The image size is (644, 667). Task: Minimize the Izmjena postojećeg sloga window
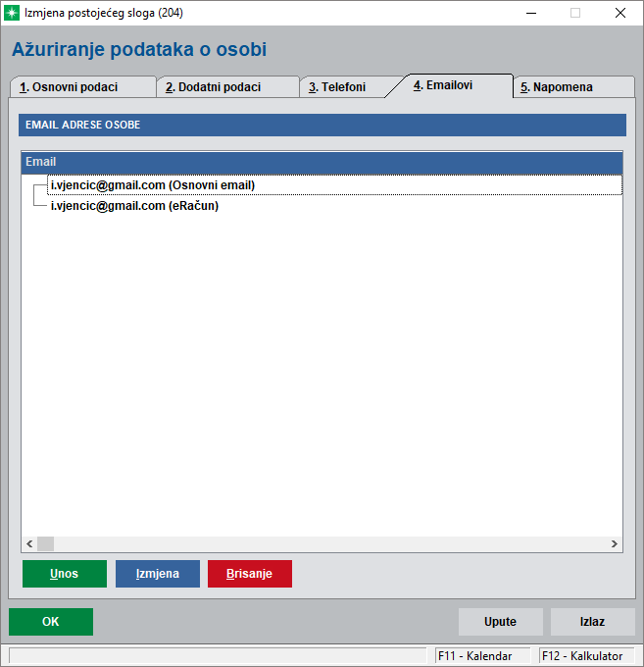pos(531,13)
